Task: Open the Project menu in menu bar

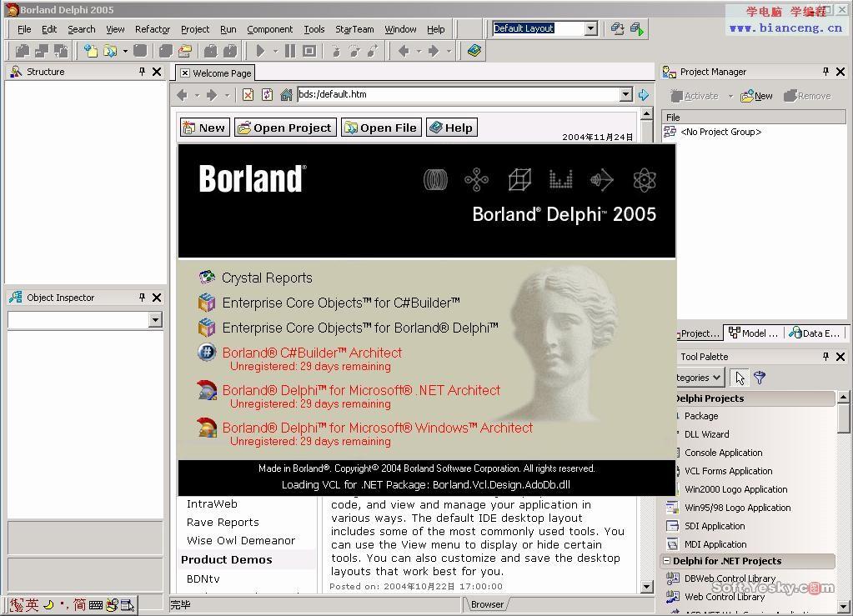Action: tap(195, 29)
